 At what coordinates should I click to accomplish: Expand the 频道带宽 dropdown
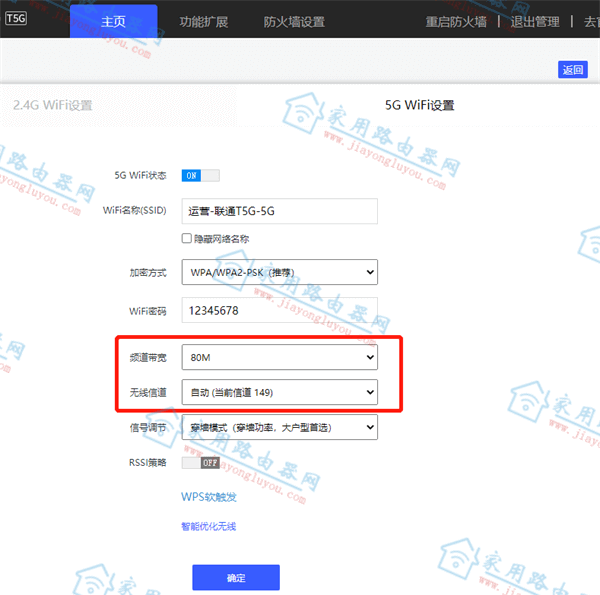pyautogui.click(x=279, y=357)
